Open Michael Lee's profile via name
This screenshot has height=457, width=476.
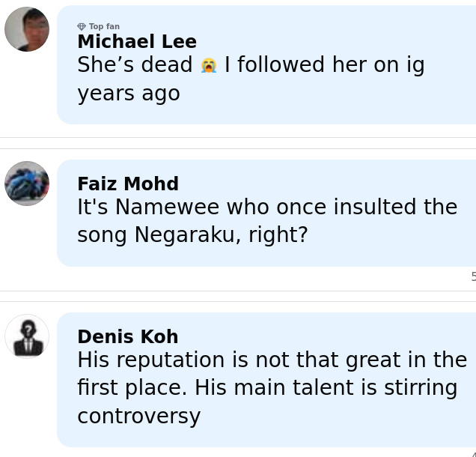click(137, 42)
